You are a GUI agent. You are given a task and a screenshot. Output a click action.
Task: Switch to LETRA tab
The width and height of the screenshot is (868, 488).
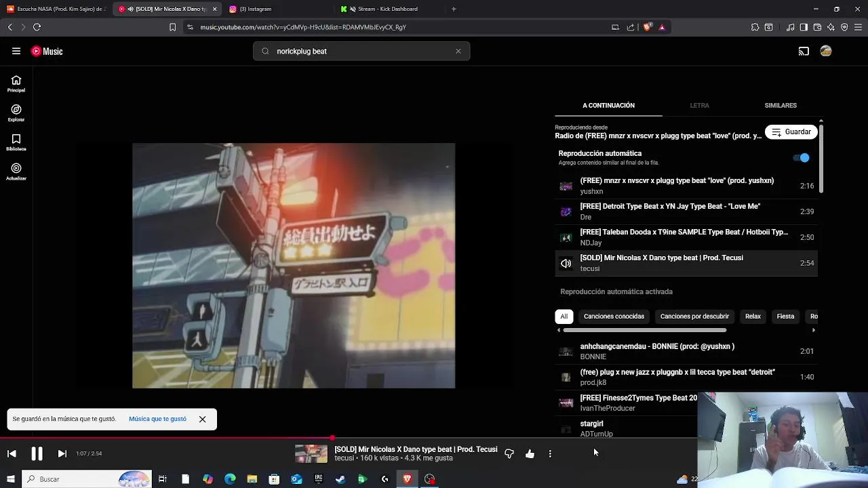tap(699, 105)
